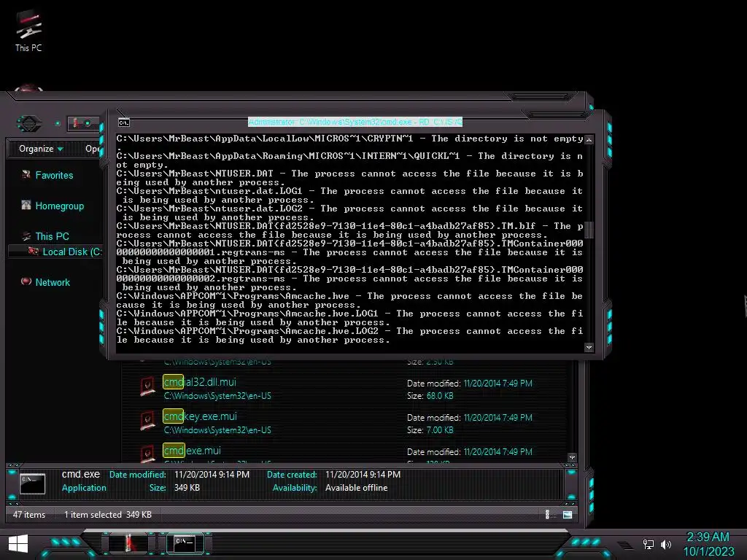Click Date modified value 11/20/2014 9:14 PM
The height and width of the screenshot is (560, 747).
coord(212,474)
